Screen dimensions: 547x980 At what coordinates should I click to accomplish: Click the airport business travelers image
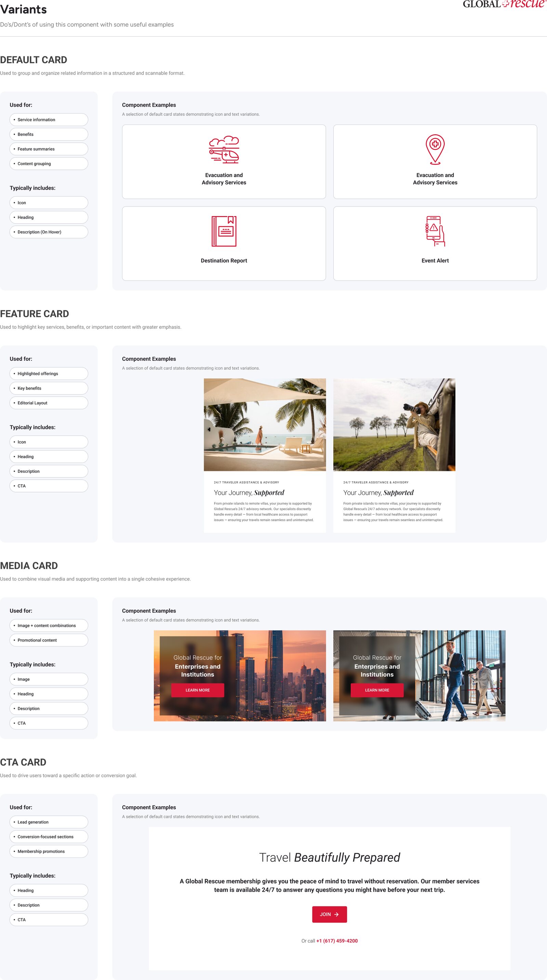pyautogui.click(x=419, y=676)
